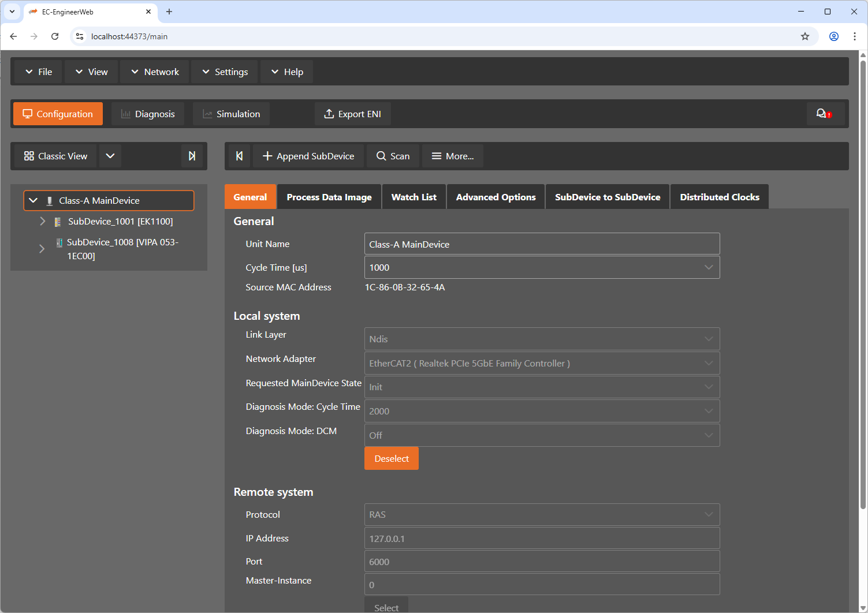Collapse the Class-A MainDevice tree node
The image size is (868, 613).
tap(33, 200)
